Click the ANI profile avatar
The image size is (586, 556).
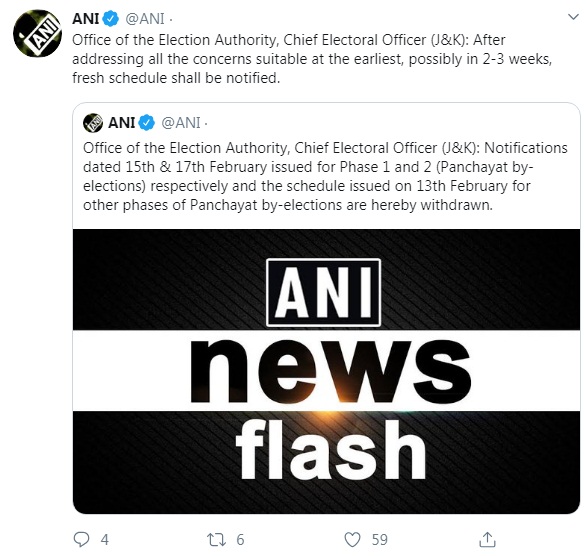pyautogui.click(x=37, y=33)
